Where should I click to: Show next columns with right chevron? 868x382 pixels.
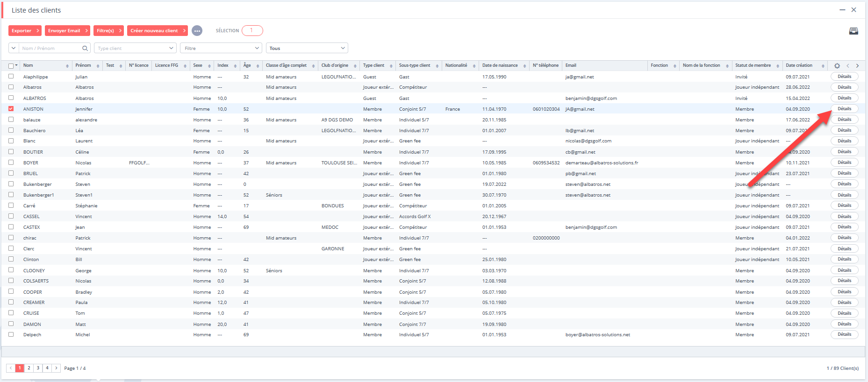857,66
